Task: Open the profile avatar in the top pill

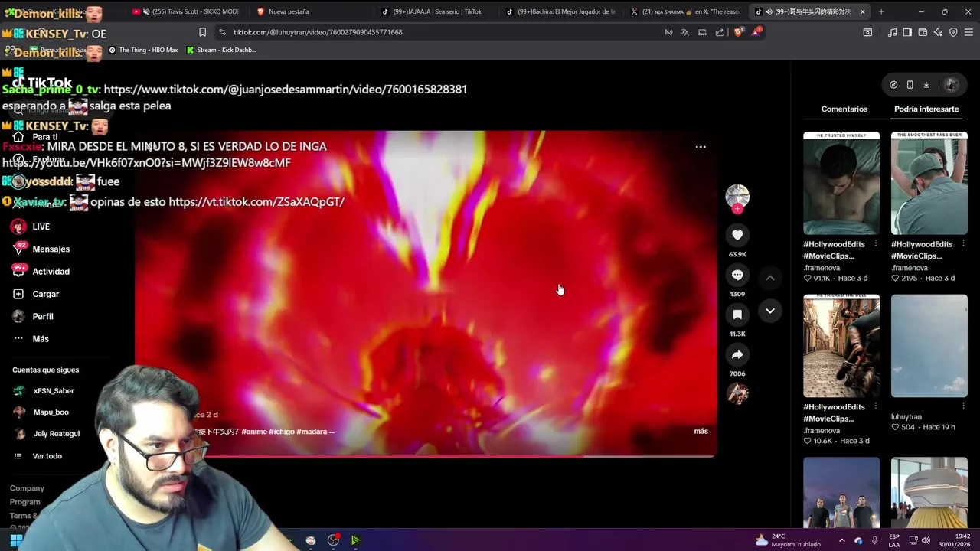Action: coord(952,85)
